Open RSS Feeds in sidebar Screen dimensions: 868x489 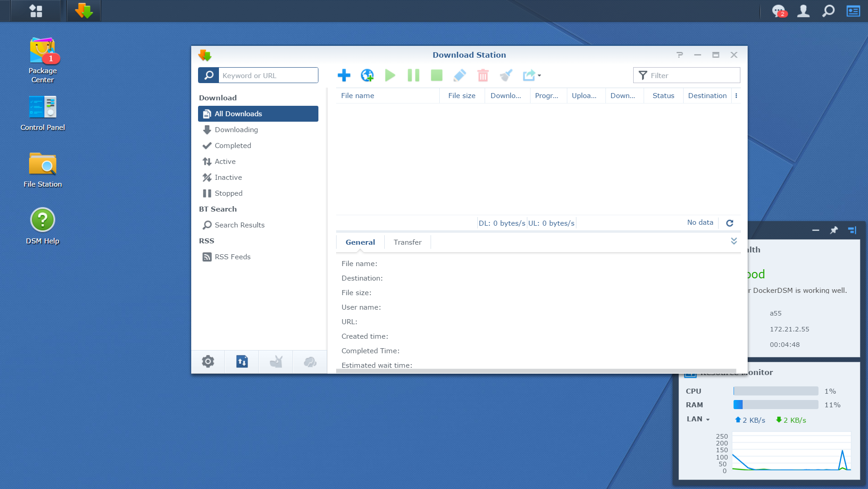point(258,257)
